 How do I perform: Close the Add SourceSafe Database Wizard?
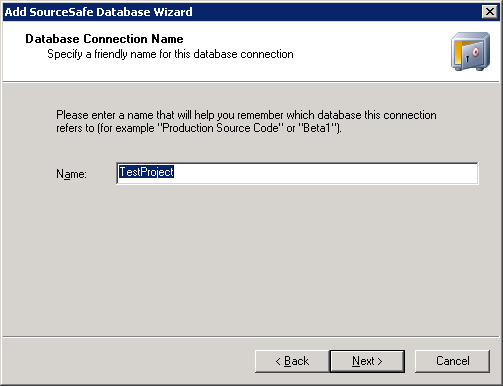tap(489, 12)
